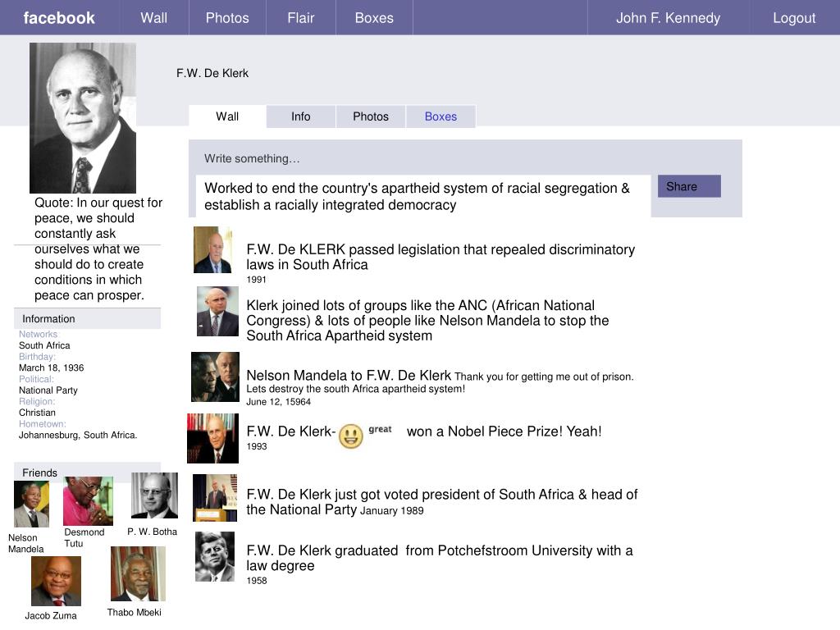Switch to the profile Info tab
Image resolution: width=840 pixels, height=630 pixels.
tap(300, 116)
